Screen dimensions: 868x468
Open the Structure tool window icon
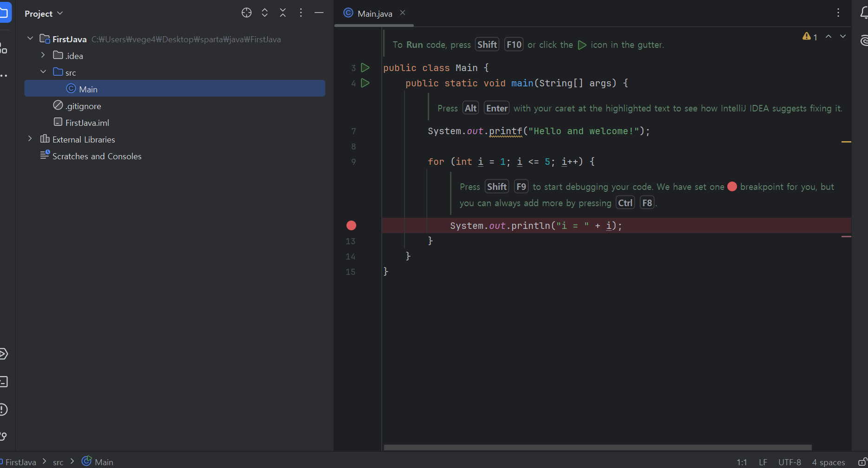(3, 48)
